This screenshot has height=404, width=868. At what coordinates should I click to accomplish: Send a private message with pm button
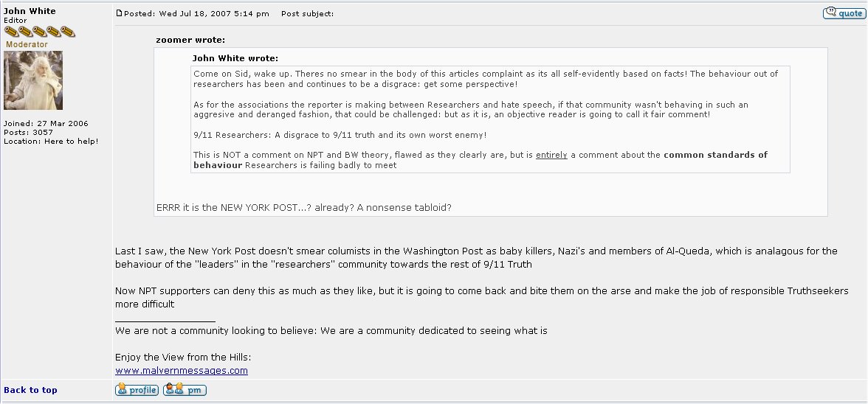(185, 390)
